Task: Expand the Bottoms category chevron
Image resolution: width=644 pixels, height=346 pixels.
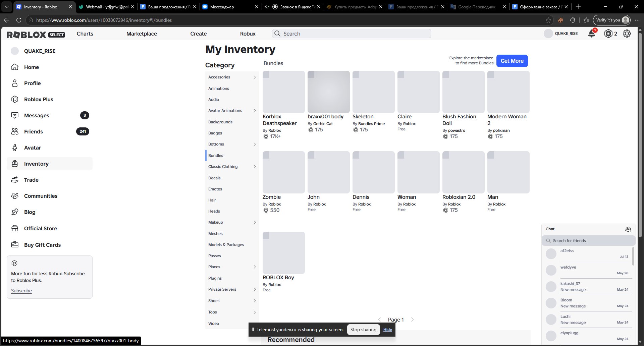Action: [x=255, y=144]
